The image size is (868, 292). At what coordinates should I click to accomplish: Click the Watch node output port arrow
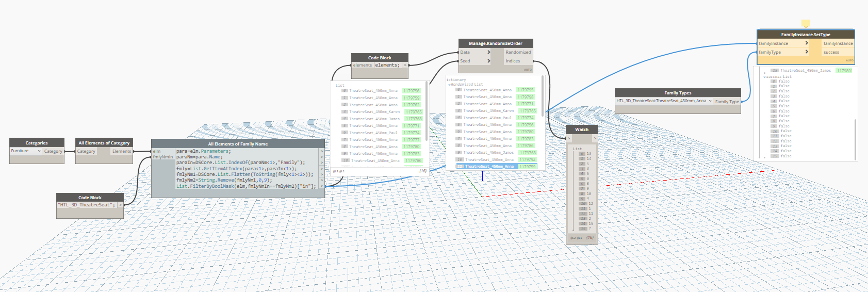(595, 138)
